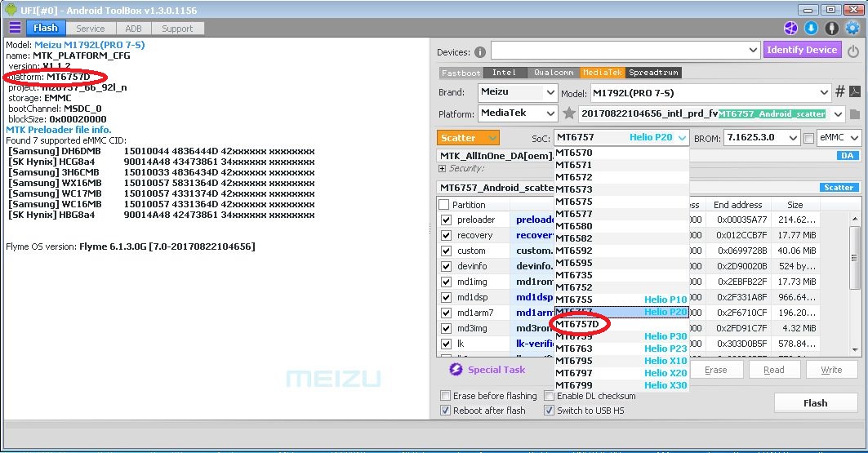This screenshot has width=868, height=453.
Task: Switch to the Flash tab
Action: click(x=46, y=28)
